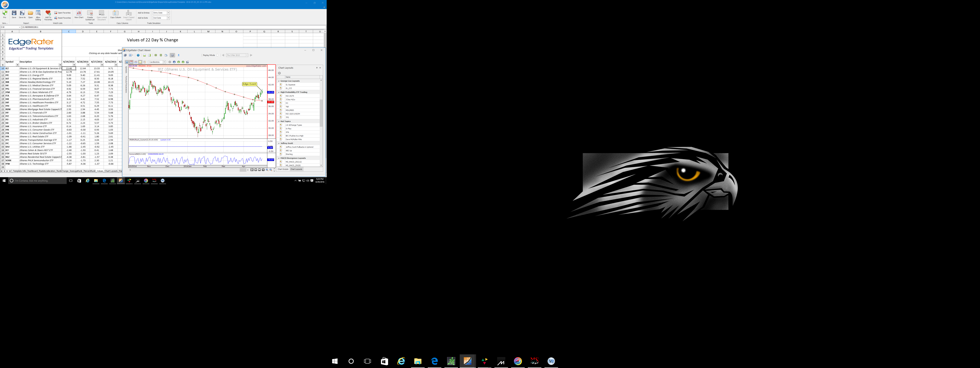This screenshot has width=980, height=368.
Task: Open the Symbols vertical side tab
Action: tap(126, 70)
